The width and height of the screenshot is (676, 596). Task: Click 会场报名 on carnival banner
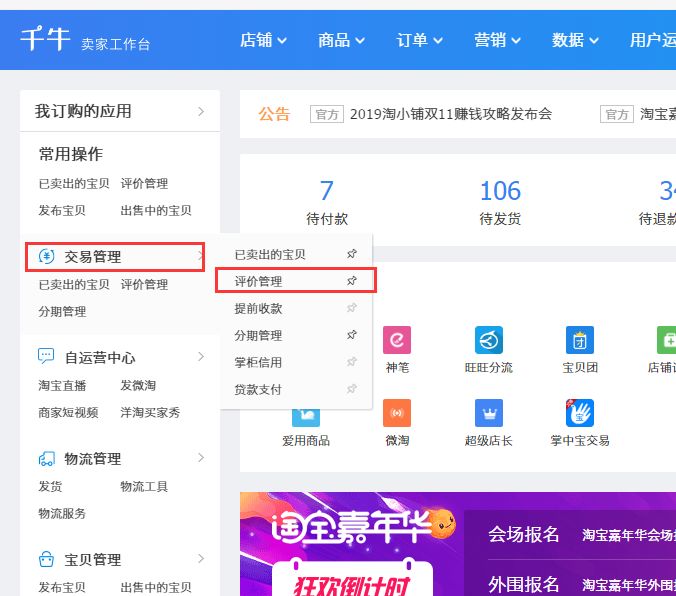point(523,534)
